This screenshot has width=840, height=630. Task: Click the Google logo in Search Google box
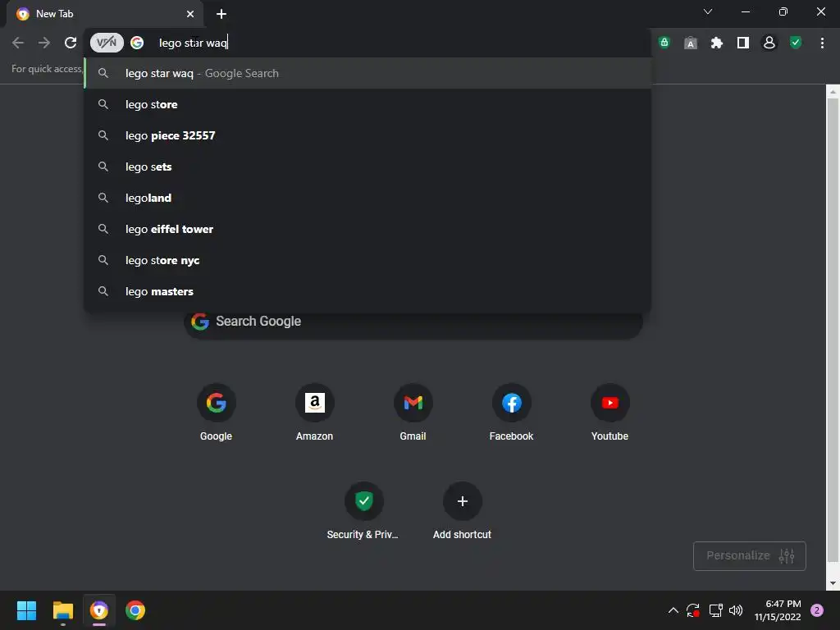click(200, 322)
